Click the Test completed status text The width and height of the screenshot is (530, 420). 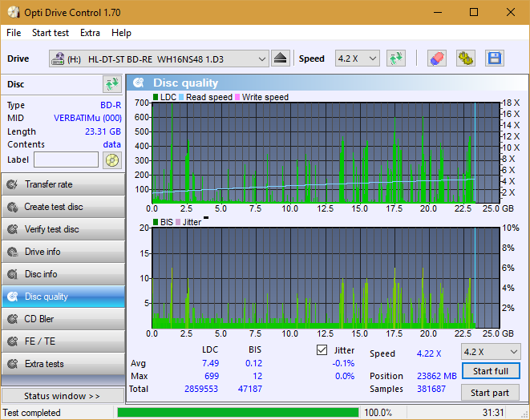pyautogui.click(x=31, y=413)
